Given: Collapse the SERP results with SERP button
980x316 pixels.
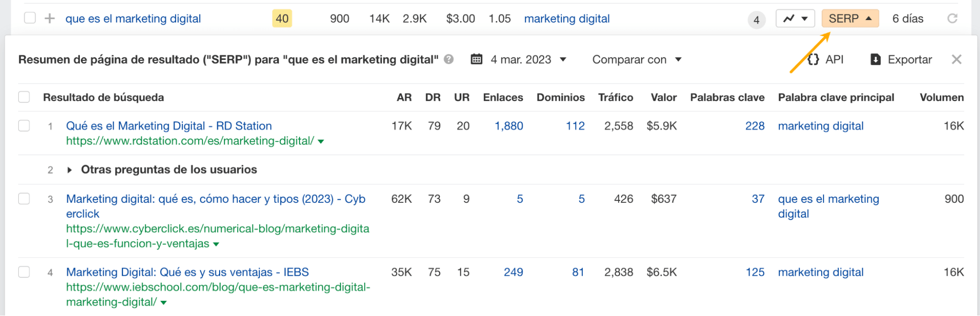Looking at the screenshot, I should coord(850,19).
